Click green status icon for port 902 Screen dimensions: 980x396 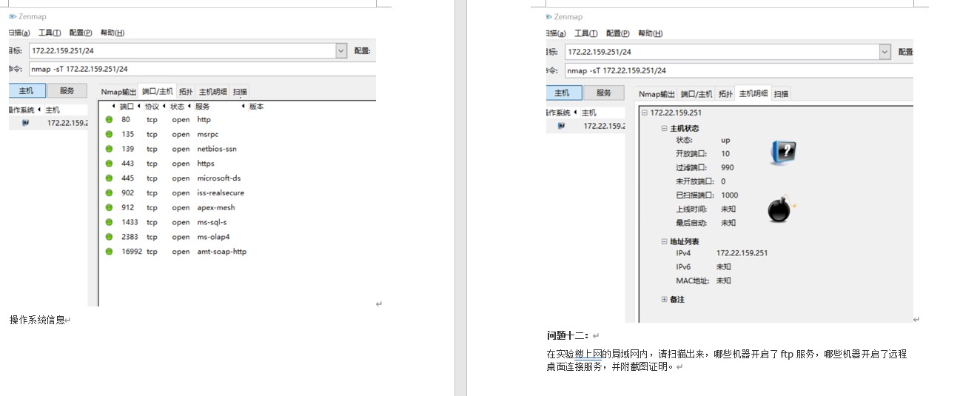click(109, 192)
